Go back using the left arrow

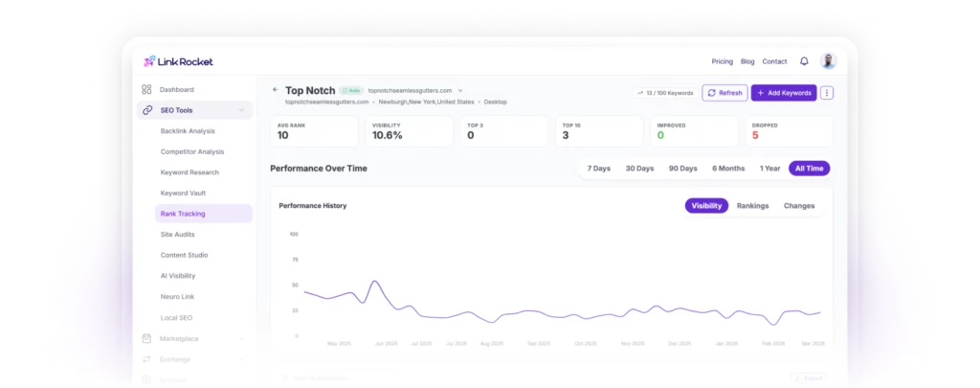[275, 90]
